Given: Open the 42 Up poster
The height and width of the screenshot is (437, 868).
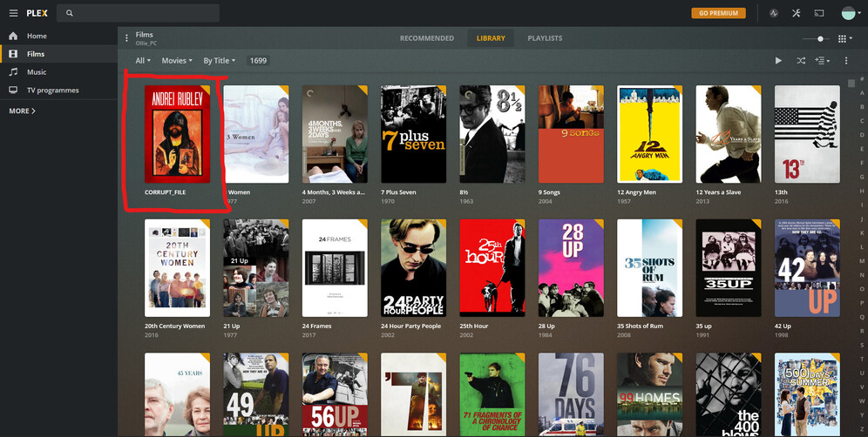Looking at the screenshot, I should pos(807,268).
